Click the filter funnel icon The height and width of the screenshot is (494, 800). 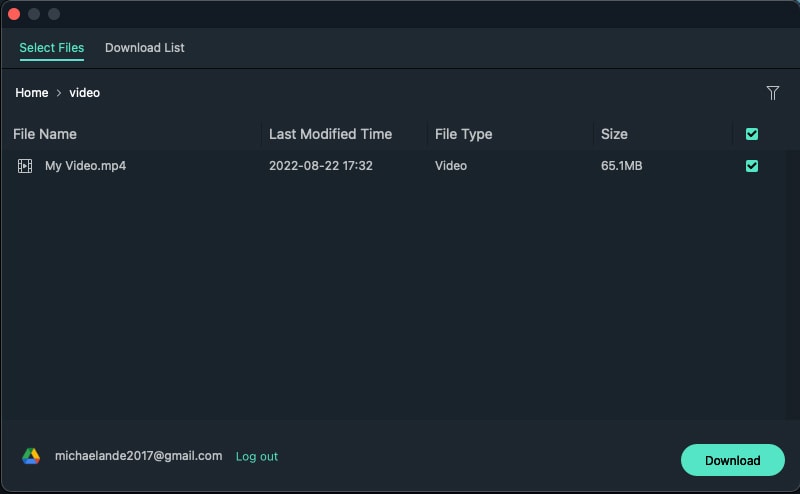point(772,93)
